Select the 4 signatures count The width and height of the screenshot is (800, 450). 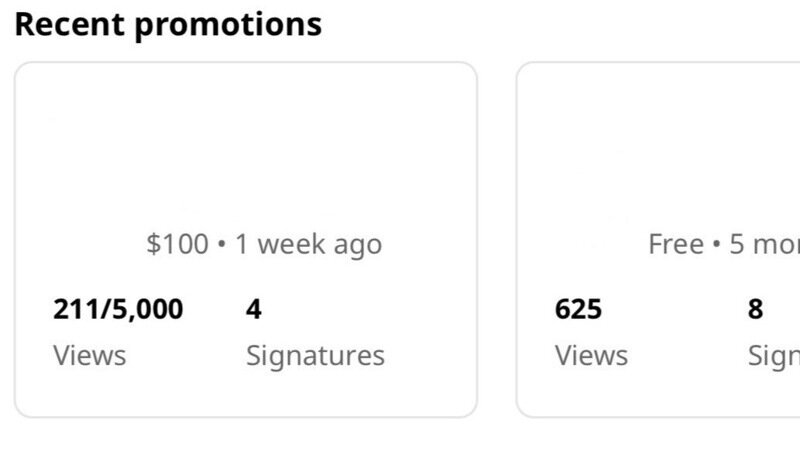254,310
